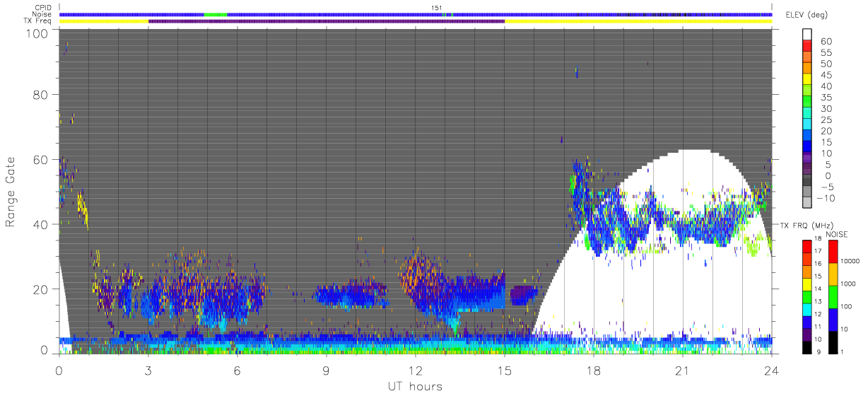Click the green patch in the Noise strip near hour 5
This screenshot has width=868, height=401.
click(216, 14)
